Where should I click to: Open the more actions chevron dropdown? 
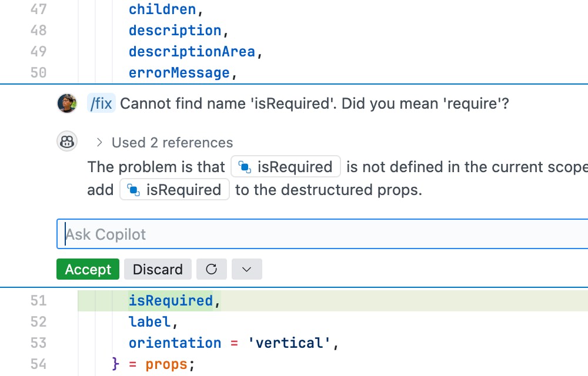[247, 270]
